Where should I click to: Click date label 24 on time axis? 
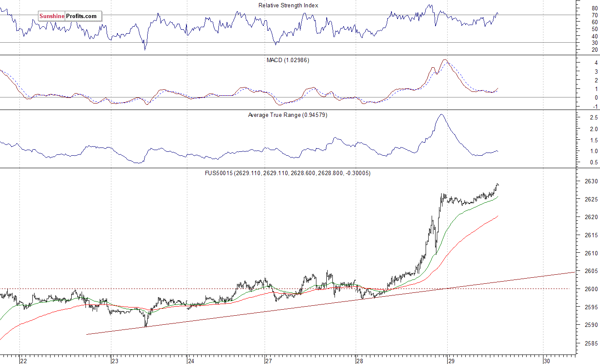191,360
